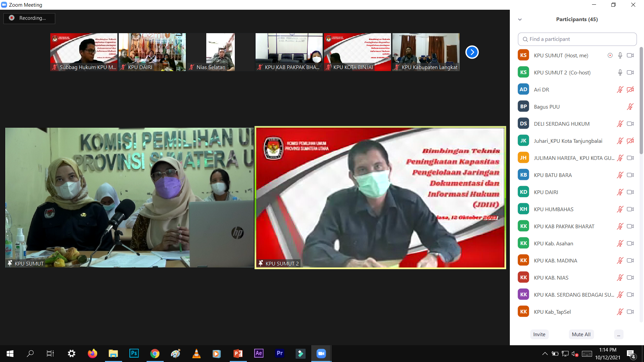Click the Invite button
Viewport: 644px width, 362px height.
pos(539,334)
